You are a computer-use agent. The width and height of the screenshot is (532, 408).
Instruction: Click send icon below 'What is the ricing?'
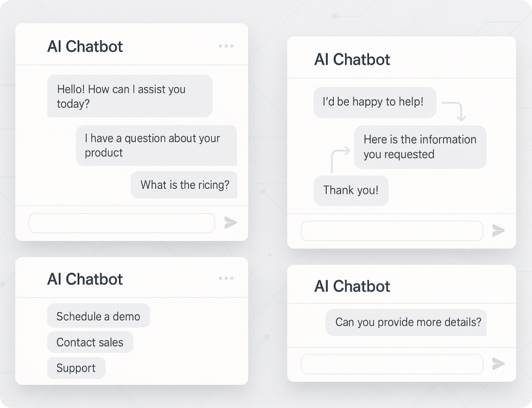click(230, 223)
